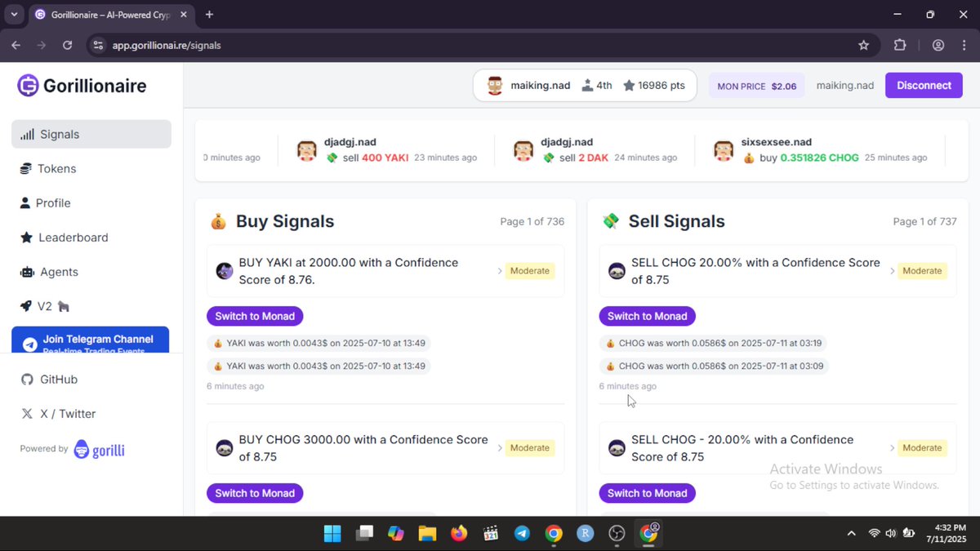Expand chevron on BUY CHOG 3000.00 signal
The width and height of the screenshot is (980, 551).
click(x=500, y=448)
